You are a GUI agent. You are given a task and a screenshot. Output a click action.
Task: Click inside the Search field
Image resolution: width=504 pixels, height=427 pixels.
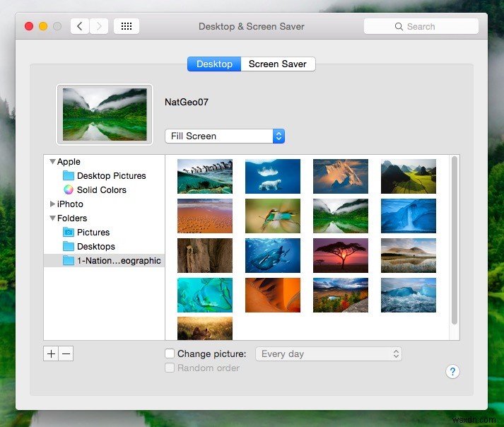(421, 26)
